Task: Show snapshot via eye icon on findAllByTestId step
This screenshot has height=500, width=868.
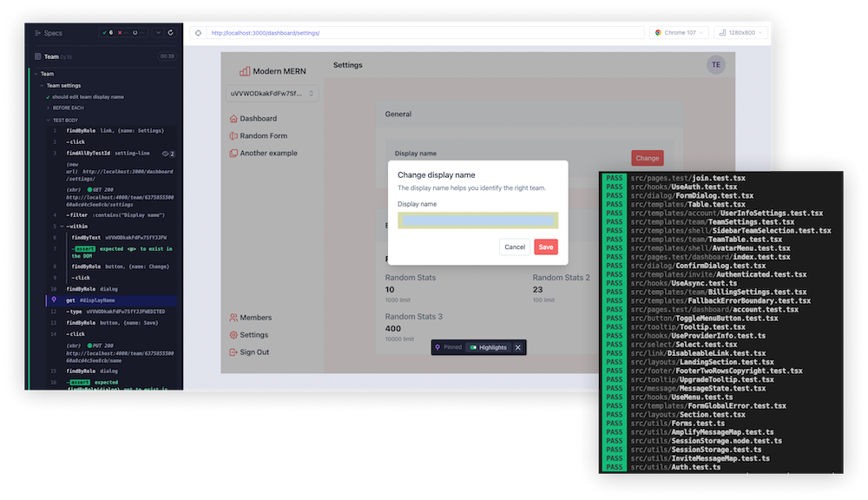Action: coord(166,153)
